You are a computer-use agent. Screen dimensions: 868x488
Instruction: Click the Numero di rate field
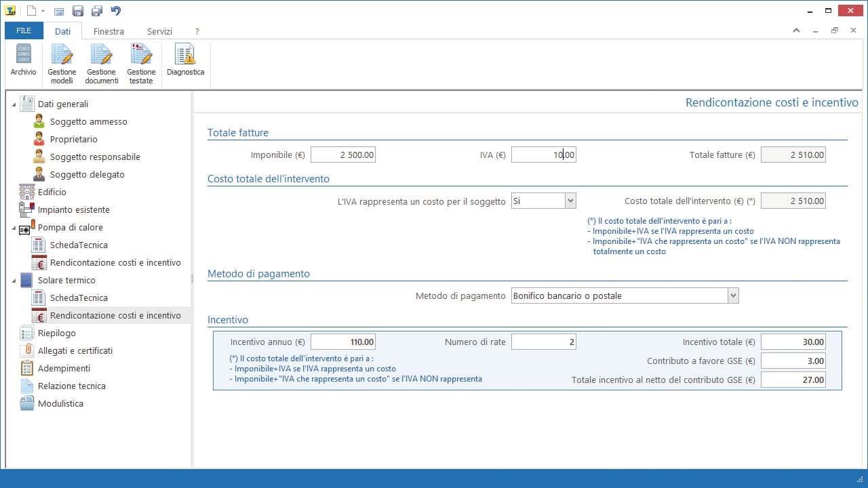click(543, 342)
